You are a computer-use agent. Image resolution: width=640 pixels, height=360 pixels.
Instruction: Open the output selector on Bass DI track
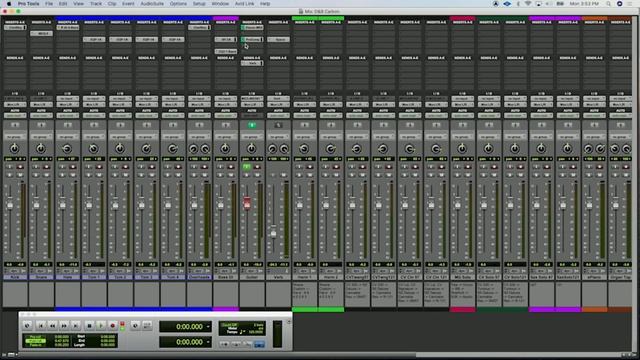[x=225, y=104]
